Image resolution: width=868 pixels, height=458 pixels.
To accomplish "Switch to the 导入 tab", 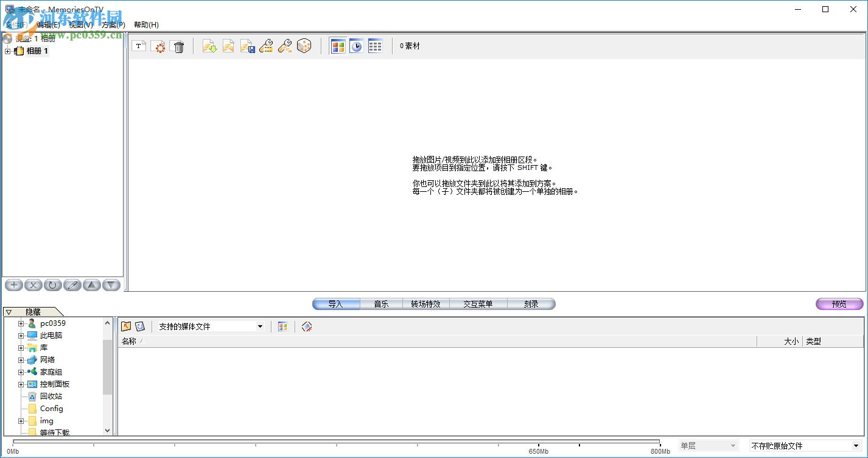I will pos(336,304).
